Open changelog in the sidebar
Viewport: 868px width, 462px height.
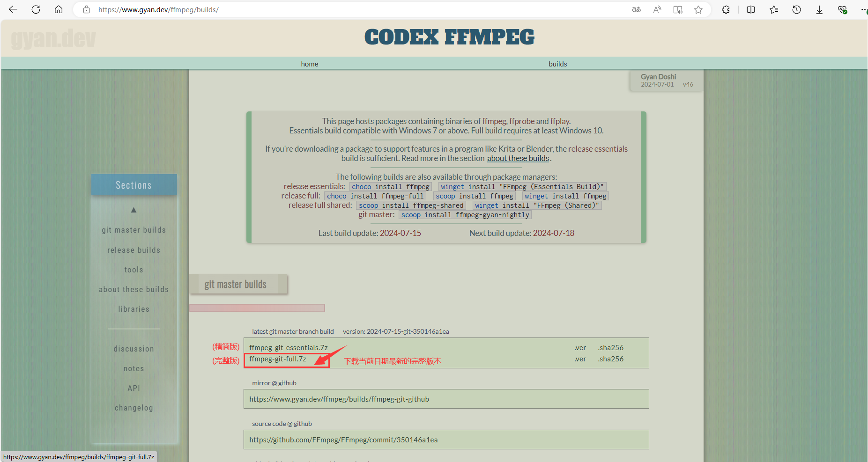[x=134, y=408]
